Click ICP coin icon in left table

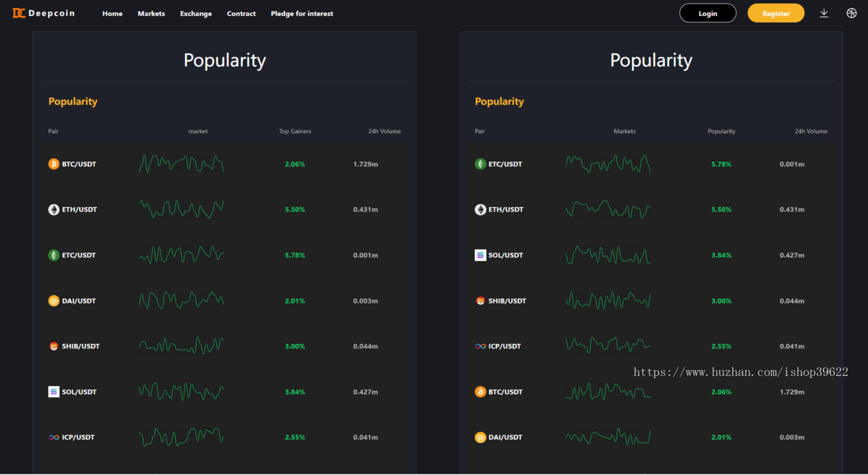click(54, 438)
